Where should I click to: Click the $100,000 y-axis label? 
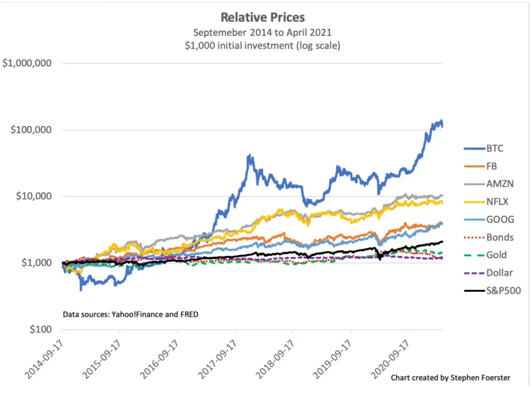tap(31, 130)
